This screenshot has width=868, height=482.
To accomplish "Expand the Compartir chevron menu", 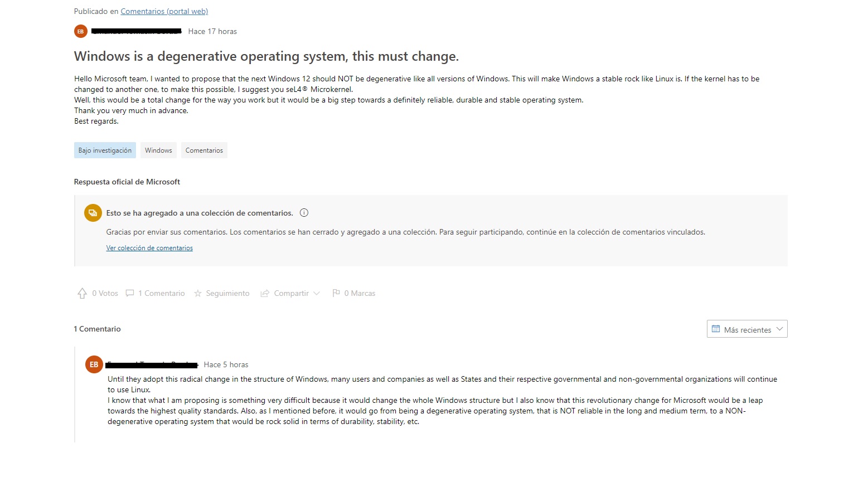I will (317, 294).
